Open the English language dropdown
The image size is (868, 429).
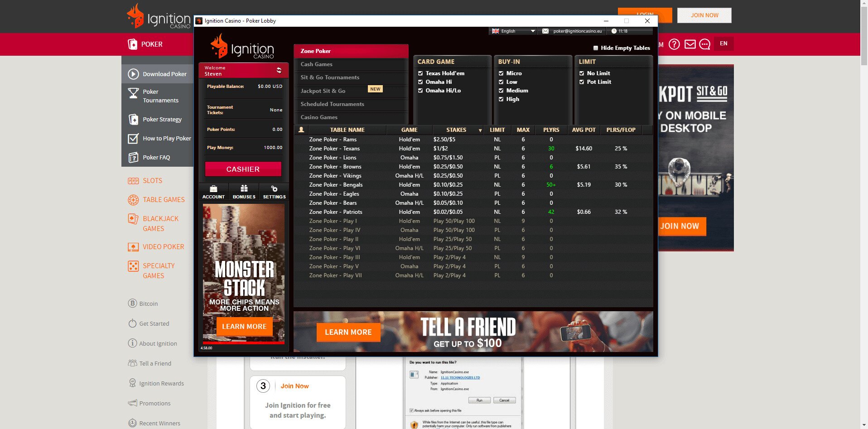513,31
